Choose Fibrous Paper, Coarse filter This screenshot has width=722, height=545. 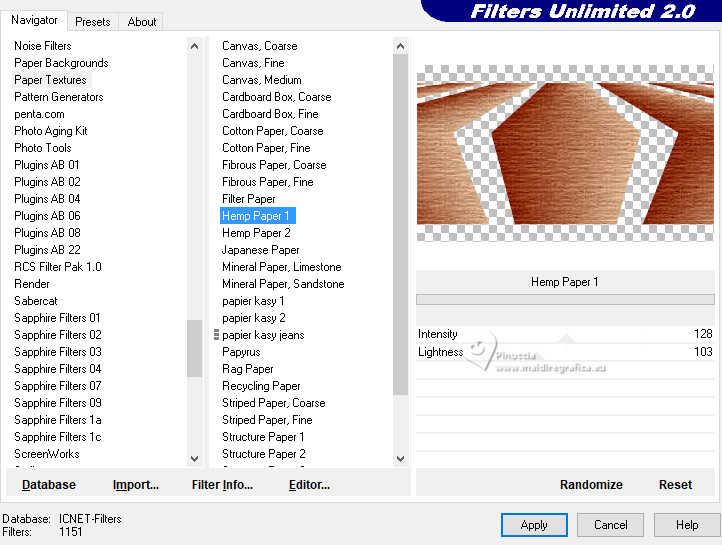point(274,165)
